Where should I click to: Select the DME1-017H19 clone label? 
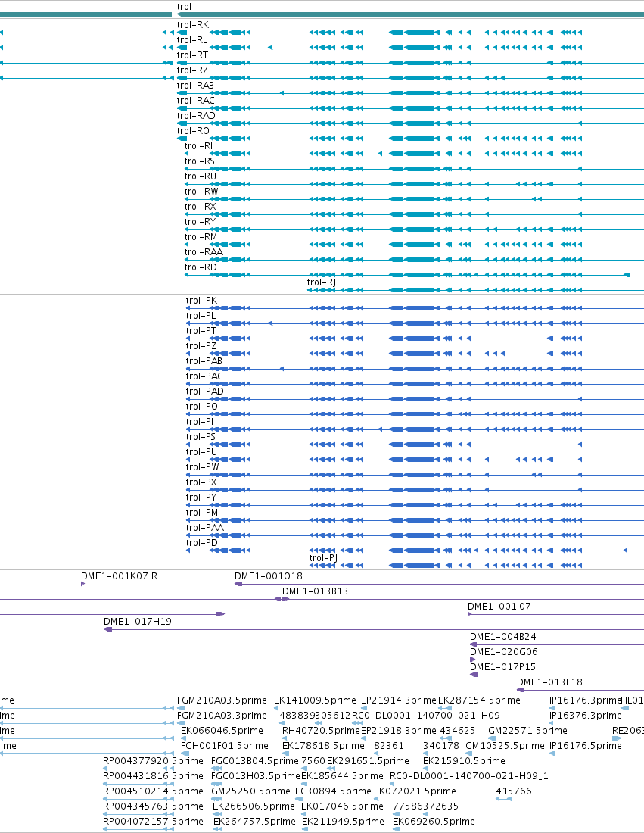[138, 622]
